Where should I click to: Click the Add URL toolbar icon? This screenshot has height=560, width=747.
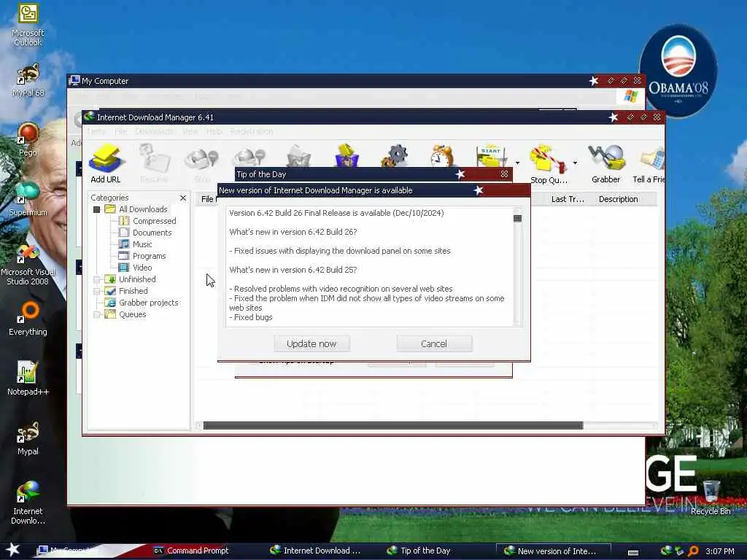click(106, 163)
